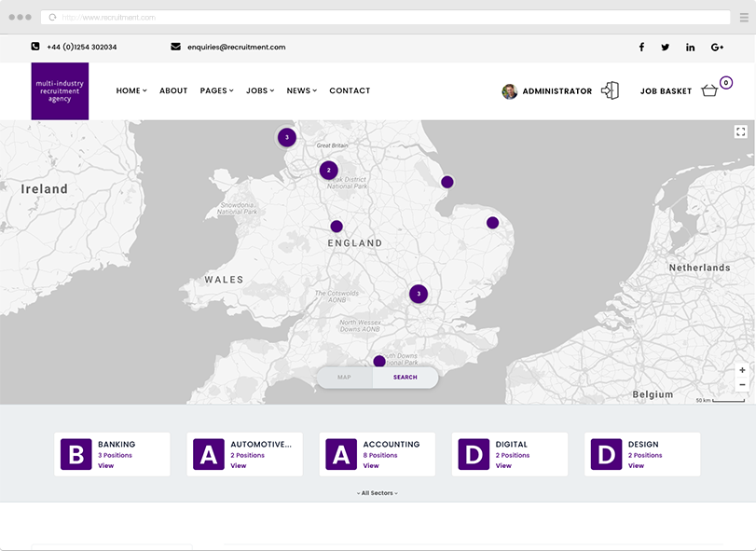Open the LinkedIn icon

(690, 47)
